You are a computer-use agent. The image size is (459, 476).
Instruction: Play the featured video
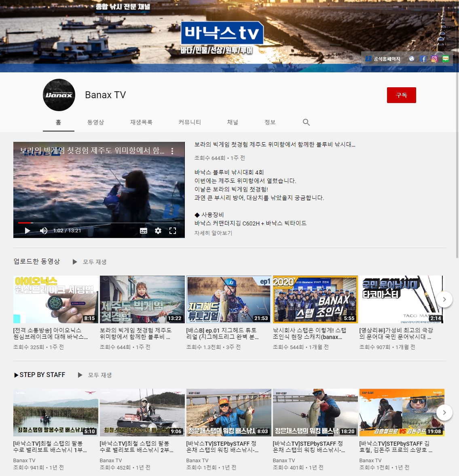(x=27, y=231)
